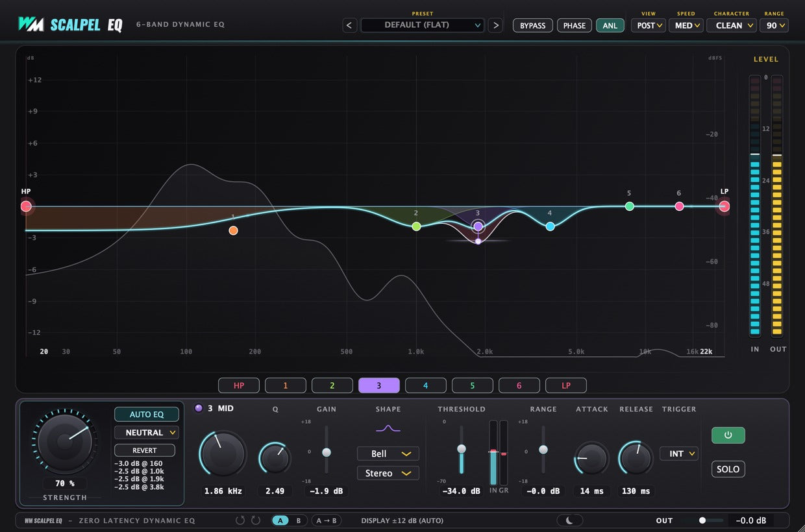Click the Q value field 2.49
The image size is (805, 532).
275,491
